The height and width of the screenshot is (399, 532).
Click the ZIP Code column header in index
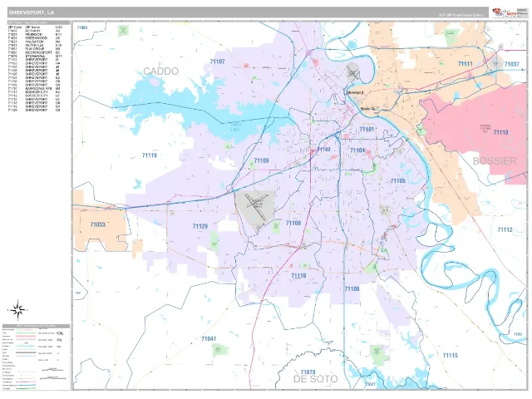(15, 27)
